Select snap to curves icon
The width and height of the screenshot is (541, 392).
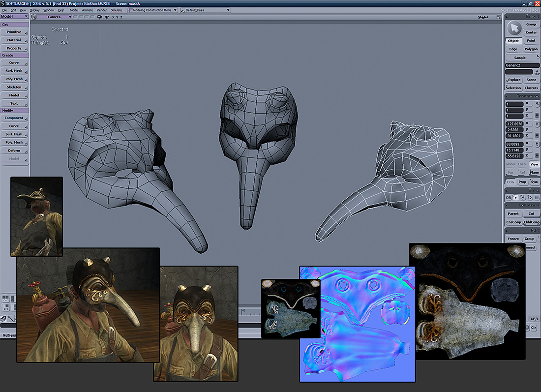(522, 198)
